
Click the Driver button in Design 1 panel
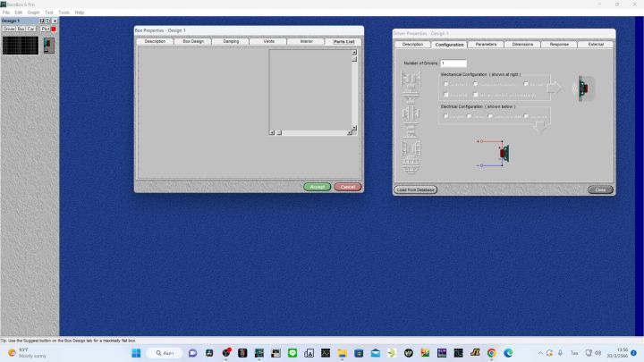[x=9, y=29]
